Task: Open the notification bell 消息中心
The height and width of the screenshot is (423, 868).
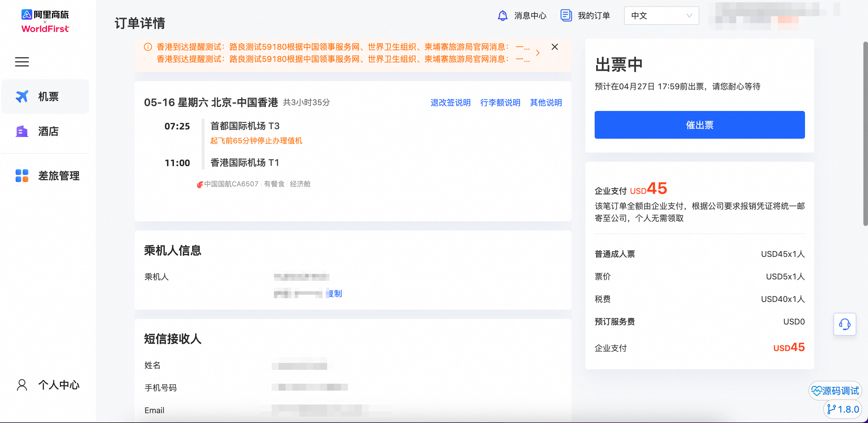Action: 502,16
